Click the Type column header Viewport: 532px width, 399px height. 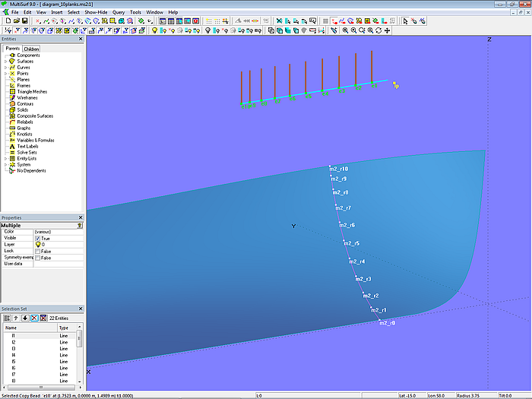[65, 328]
